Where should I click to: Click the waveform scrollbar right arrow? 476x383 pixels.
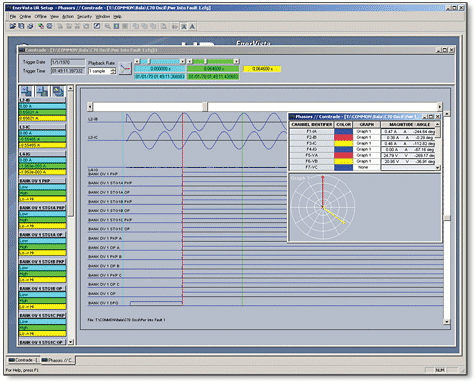(x=440, y=107)
